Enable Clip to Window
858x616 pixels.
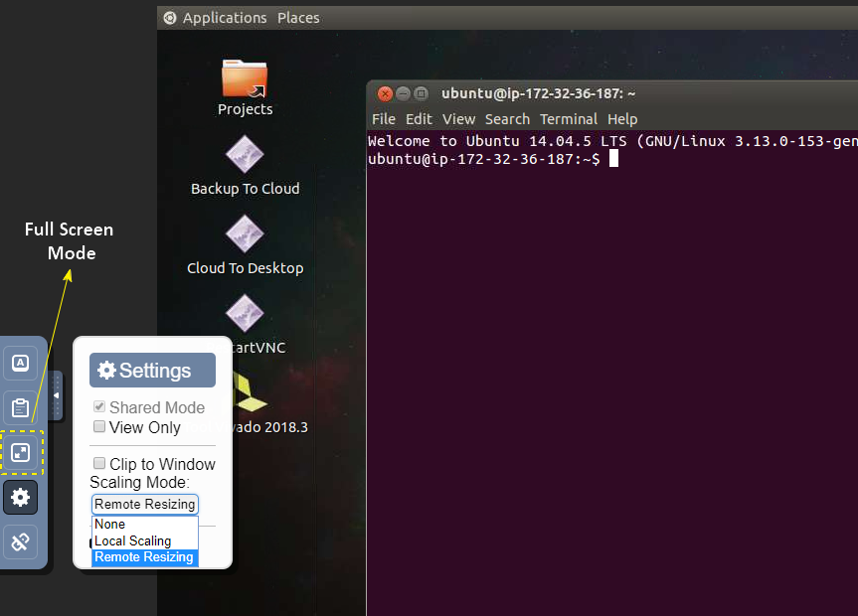(98, 464)
